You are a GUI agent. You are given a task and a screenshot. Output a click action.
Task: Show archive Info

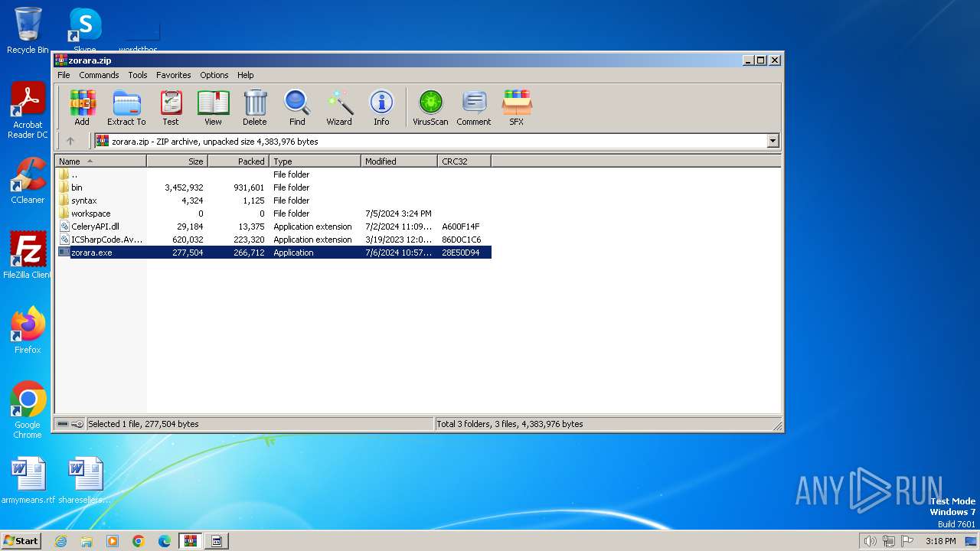[x=381, y=107]
